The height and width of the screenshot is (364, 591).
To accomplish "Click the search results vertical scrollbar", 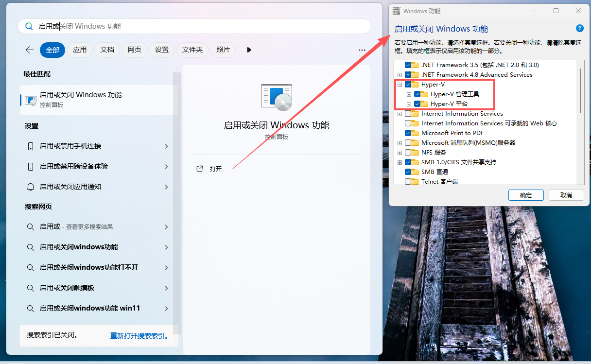I will pyautogui.click(x=176, y=204).
